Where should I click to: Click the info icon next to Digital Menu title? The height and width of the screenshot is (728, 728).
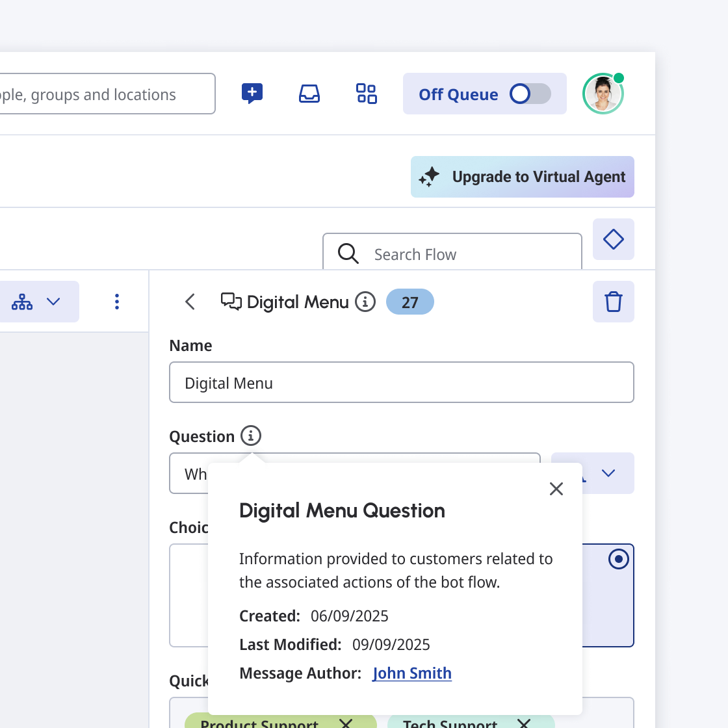pos(365,302)
